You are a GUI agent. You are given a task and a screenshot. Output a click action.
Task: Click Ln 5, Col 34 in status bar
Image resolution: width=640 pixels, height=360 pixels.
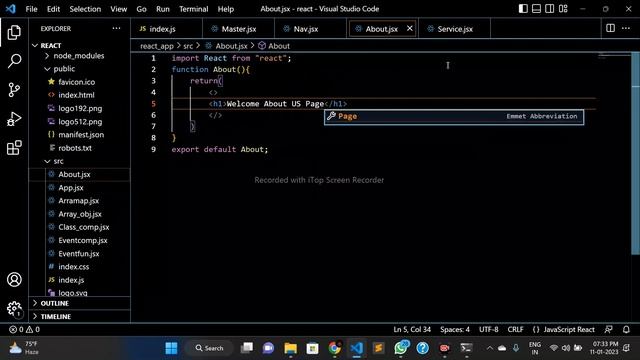[x=412, y=329]
